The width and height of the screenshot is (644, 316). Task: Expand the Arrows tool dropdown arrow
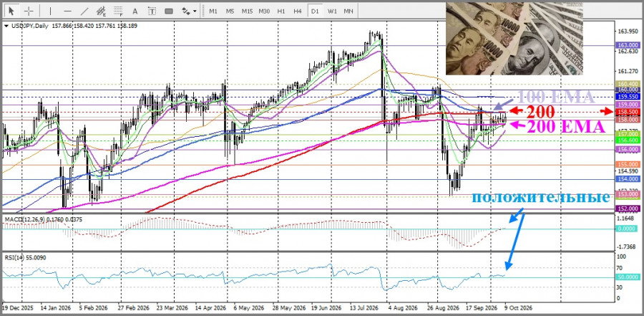(x=195, y=11)
